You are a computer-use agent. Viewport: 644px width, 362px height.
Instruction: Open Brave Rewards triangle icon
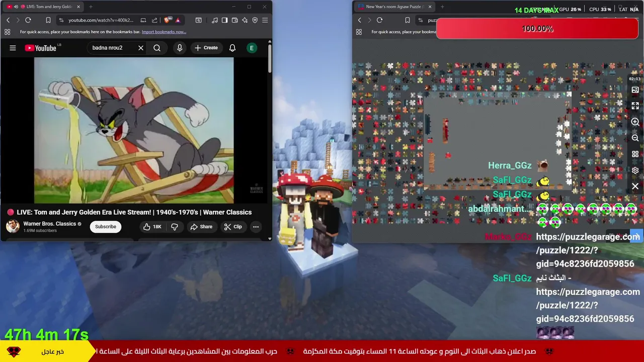point(178,20)
